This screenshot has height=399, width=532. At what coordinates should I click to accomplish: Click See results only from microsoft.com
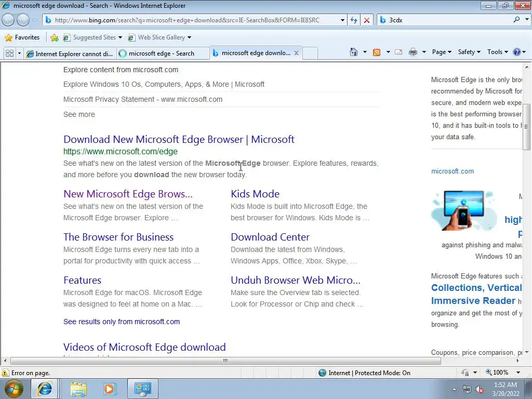[122, 322]
